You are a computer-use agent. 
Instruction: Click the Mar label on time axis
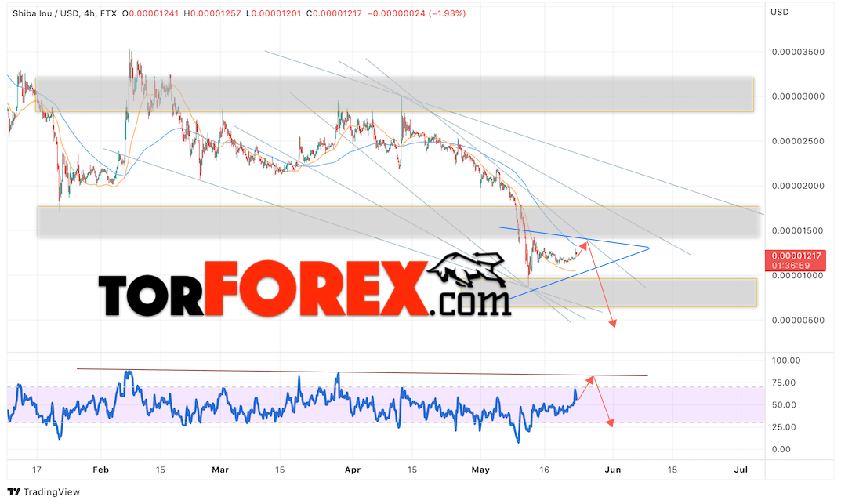tap(220, 470)
